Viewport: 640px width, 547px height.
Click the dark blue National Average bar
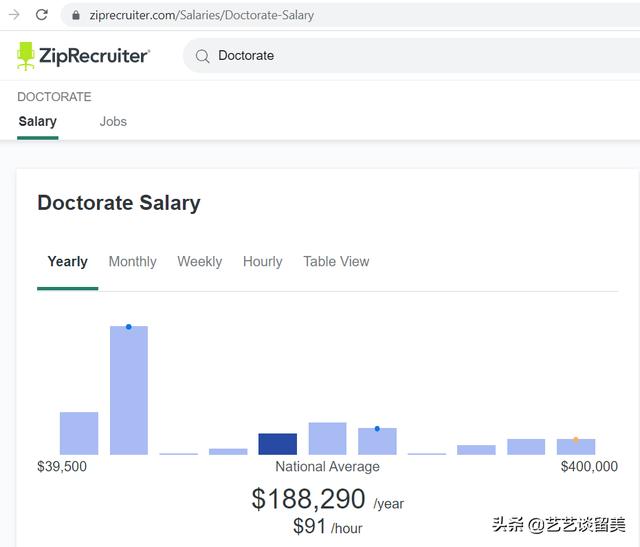tap(277, 444)
